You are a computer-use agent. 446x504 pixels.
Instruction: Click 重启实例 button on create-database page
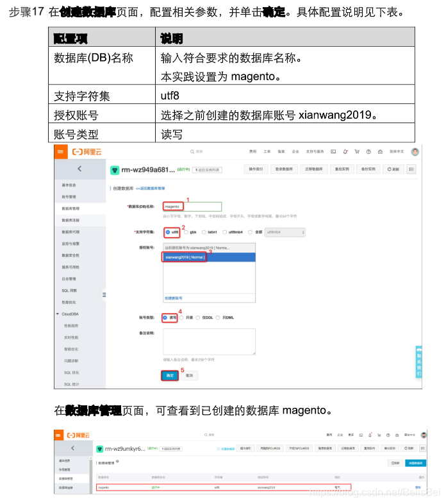pos(342,169)
